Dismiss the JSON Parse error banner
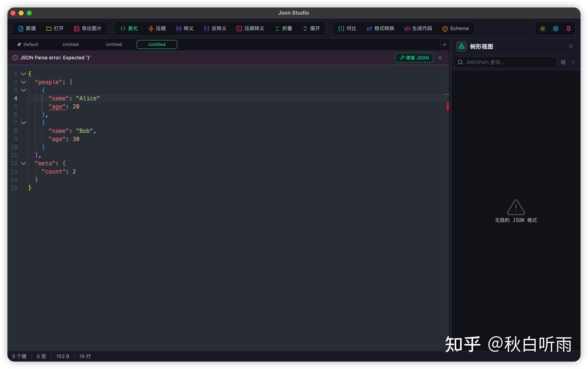The image size is (588, 369). tap(440, 58)
